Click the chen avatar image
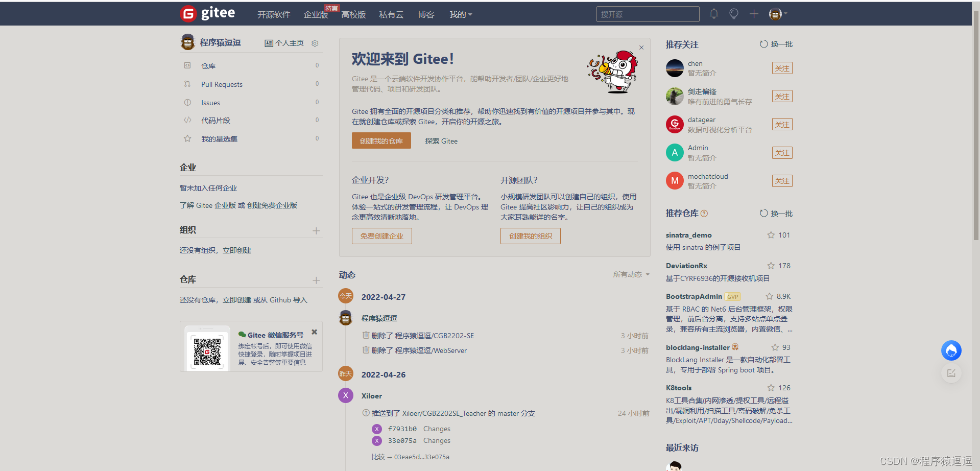 click(675, 68)
